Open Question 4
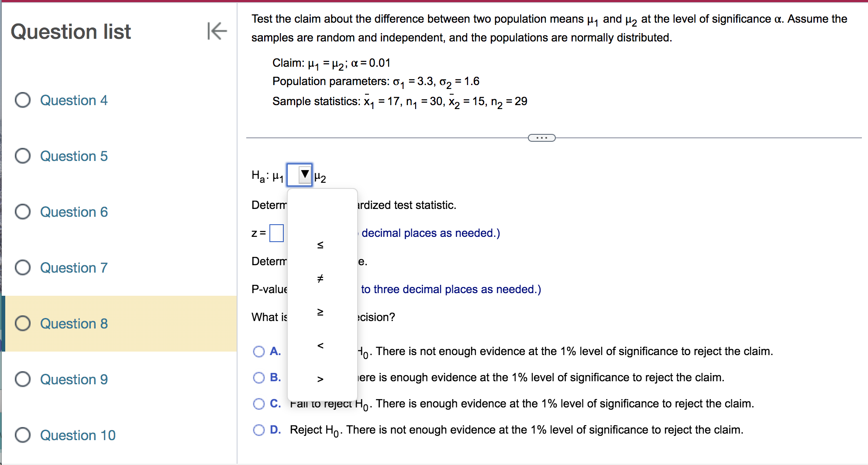This screenshot has height=465, width=868. point(73,100)
